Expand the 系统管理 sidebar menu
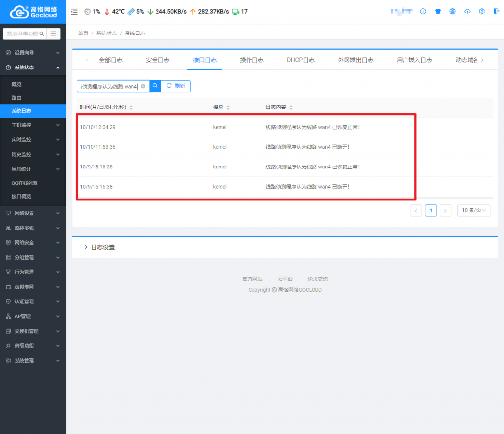 click(33, 361)
